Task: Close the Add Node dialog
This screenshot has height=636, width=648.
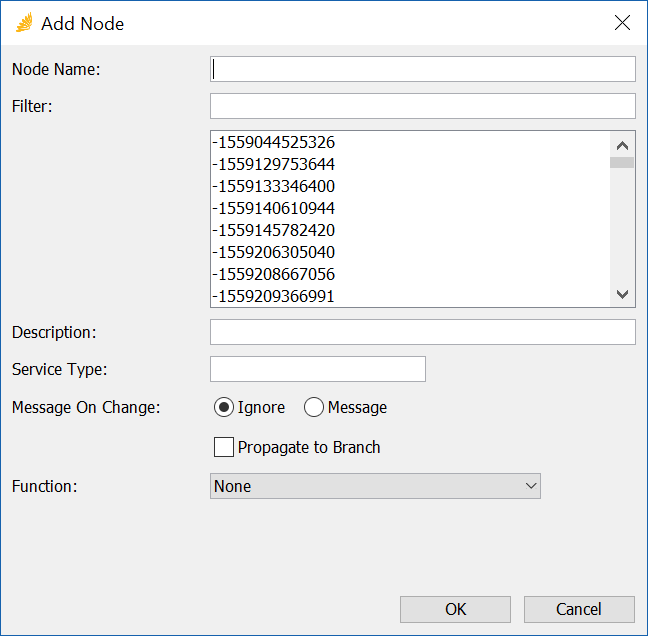Action: [622, 23]
